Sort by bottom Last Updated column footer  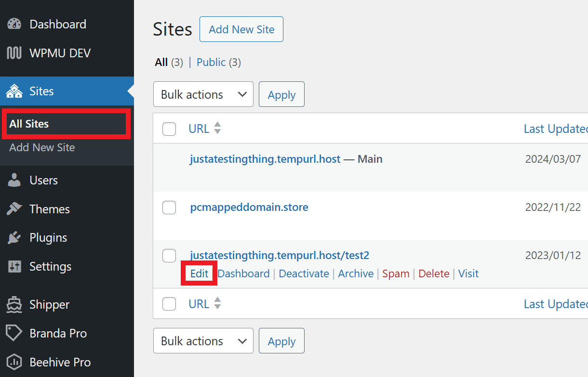[x=556, y=304]
